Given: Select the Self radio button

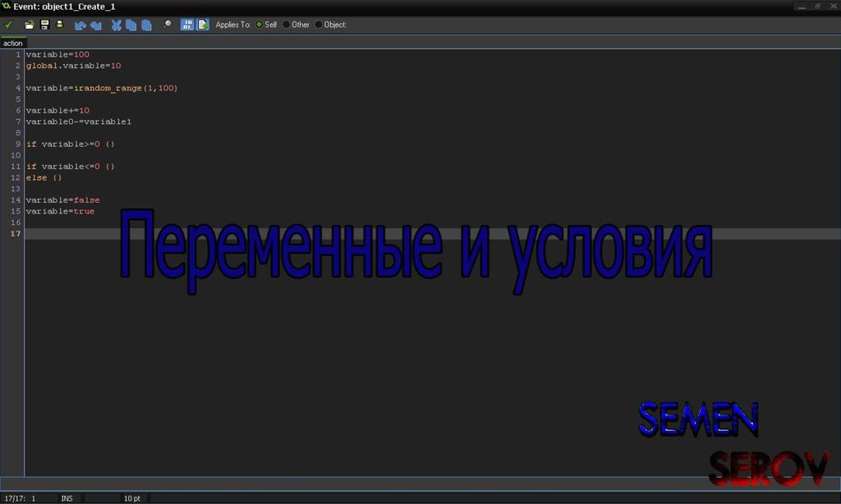Looking at the screenshot, I should (260, 25).
